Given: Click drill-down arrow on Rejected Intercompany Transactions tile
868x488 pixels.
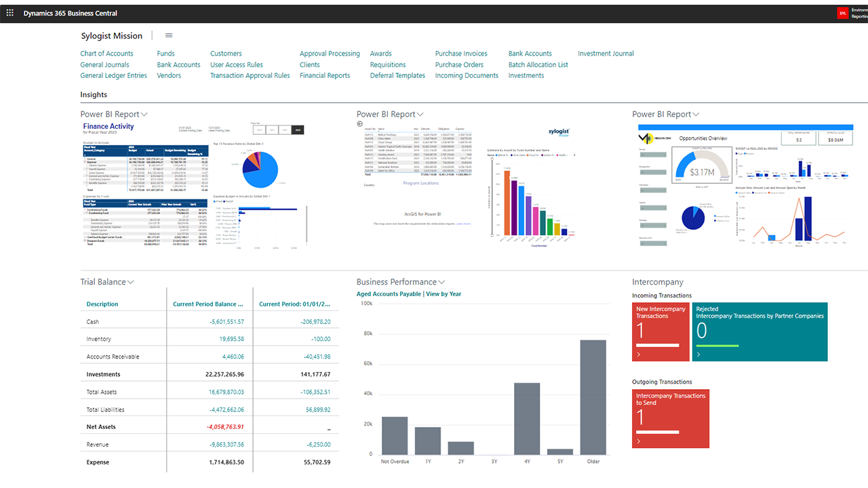Looking at the screenshot, I should pos(698,354).
